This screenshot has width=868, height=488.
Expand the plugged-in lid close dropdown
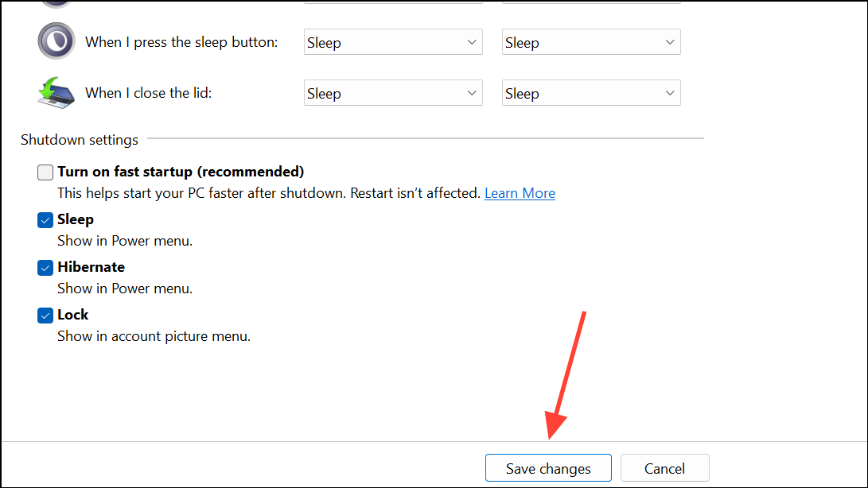coord(591,92)
